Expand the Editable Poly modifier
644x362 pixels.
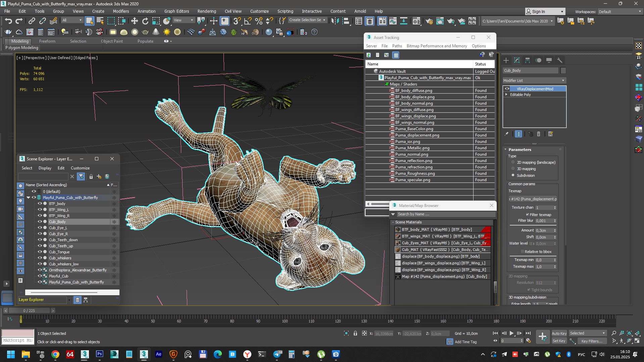coord(506,95)
